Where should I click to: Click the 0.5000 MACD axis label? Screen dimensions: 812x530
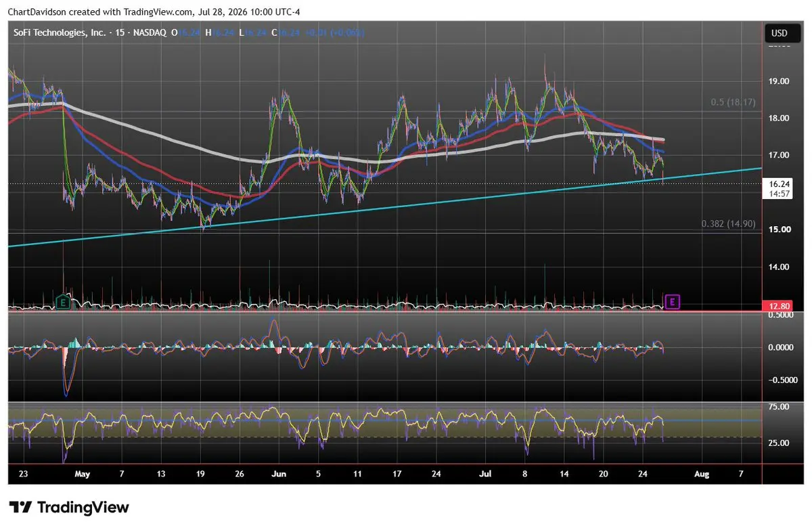pos(780,315)
